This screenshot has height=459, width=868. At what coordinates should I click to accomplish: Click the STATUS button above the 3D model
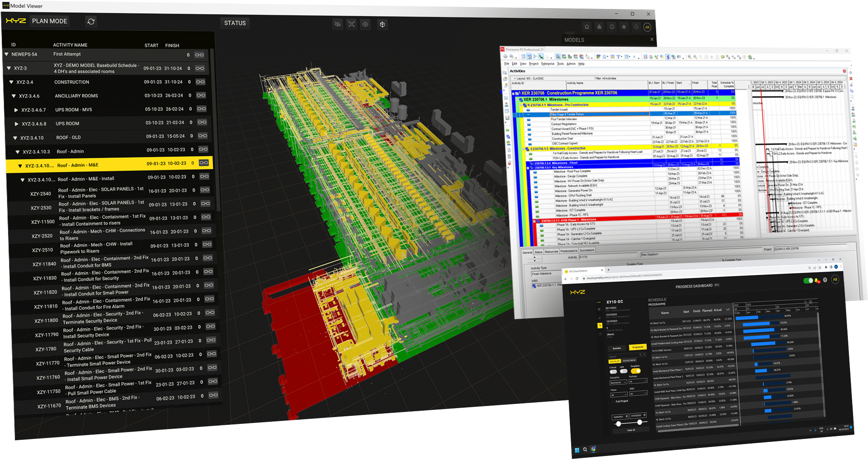pos(235,23)
